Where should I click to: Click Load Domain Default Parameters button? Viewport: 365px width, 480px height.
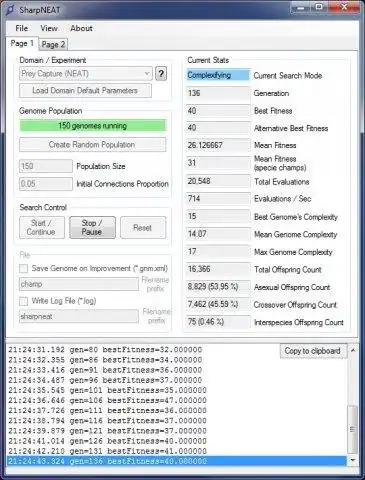(x=85, y=91)
